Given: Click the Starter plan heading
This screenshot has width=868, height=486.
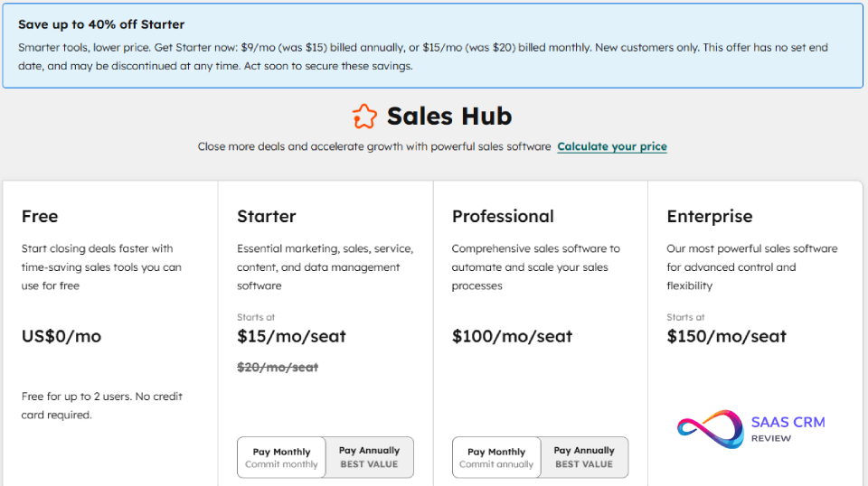Looking at the screenshot, I should 267,216.
